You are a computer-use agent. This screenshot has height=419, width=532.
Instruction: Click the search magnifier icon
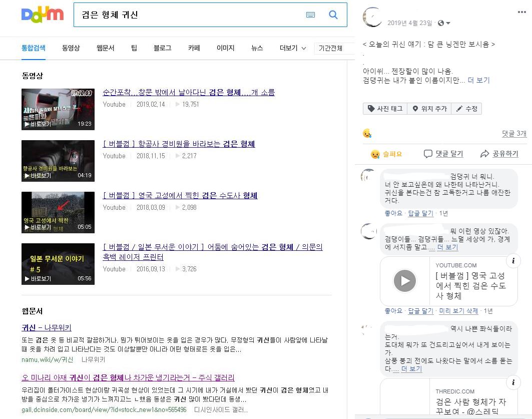point(333,15)
